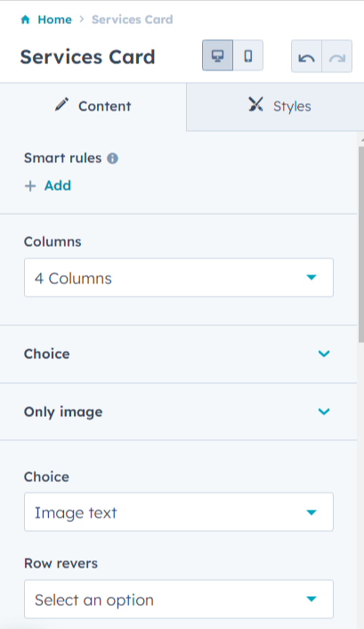Screen dimensions: 364x629
Task: Click the Smart rules info icon
Action: (113, 159)
